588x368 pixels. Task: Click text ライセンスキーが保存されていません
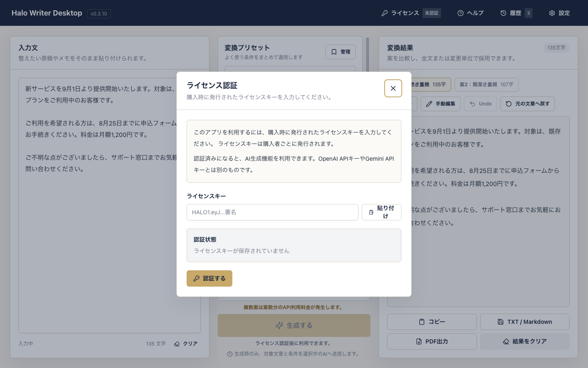pos(241,251)
